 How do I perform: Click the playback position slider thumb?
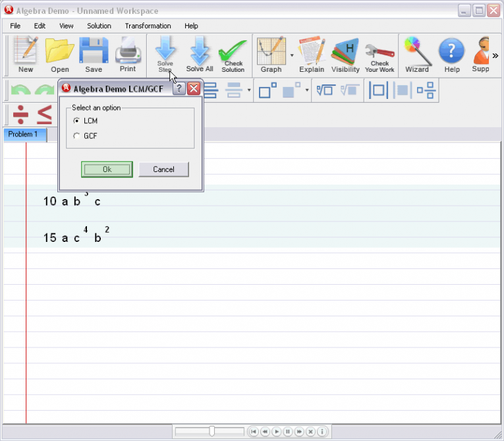[x=212, y=431]
